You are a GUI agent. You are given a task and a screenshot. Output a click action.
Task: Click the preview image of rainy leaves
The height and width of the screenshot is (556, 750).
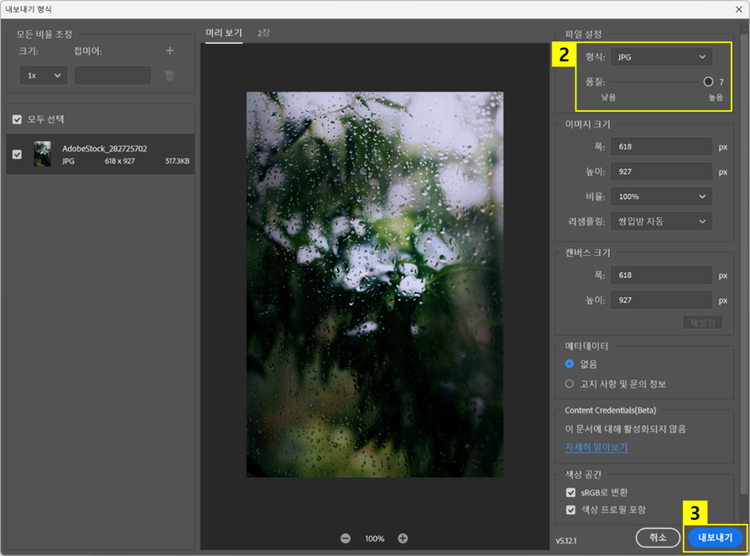coord(375,284)
